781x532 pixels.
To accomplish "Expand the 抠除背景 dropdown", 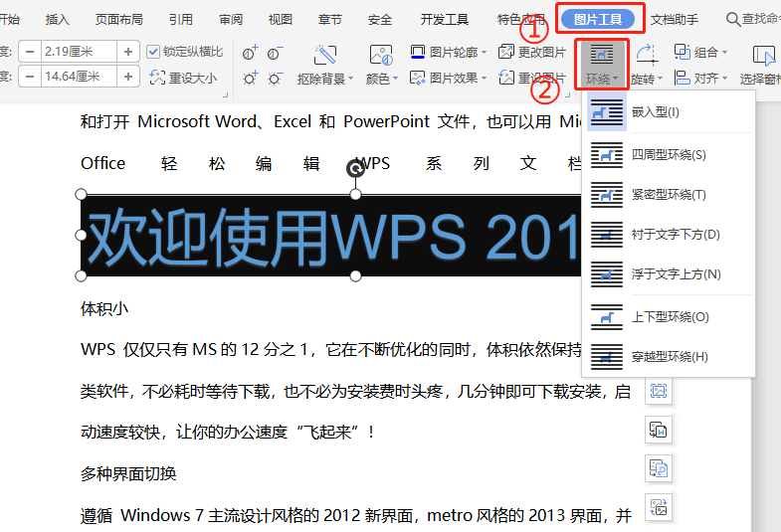I will point(351,79).
